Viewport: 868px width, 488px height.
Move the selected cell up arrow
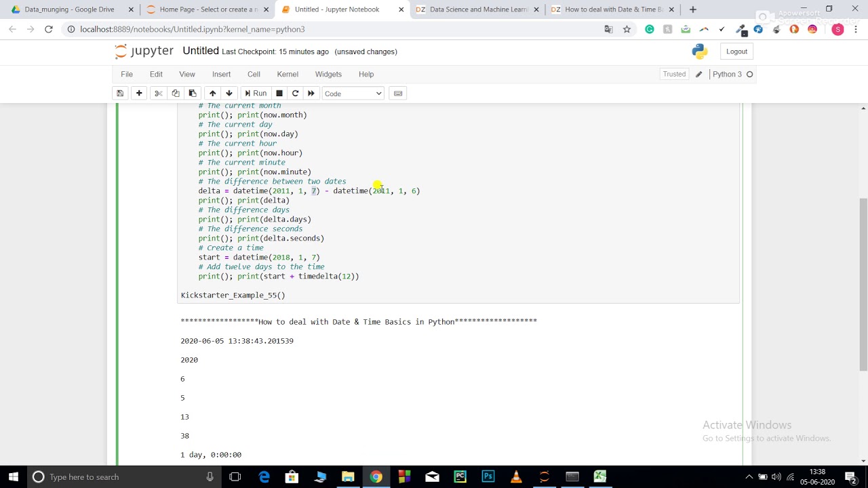pos(212,94)
